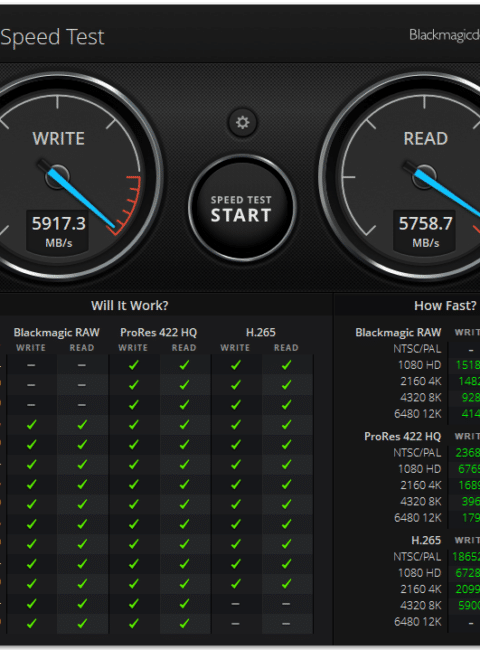The image size is (480, 650).
Task: Click ProRes 422 HQ header in Will It Work
Action: [x=159, y=332]
